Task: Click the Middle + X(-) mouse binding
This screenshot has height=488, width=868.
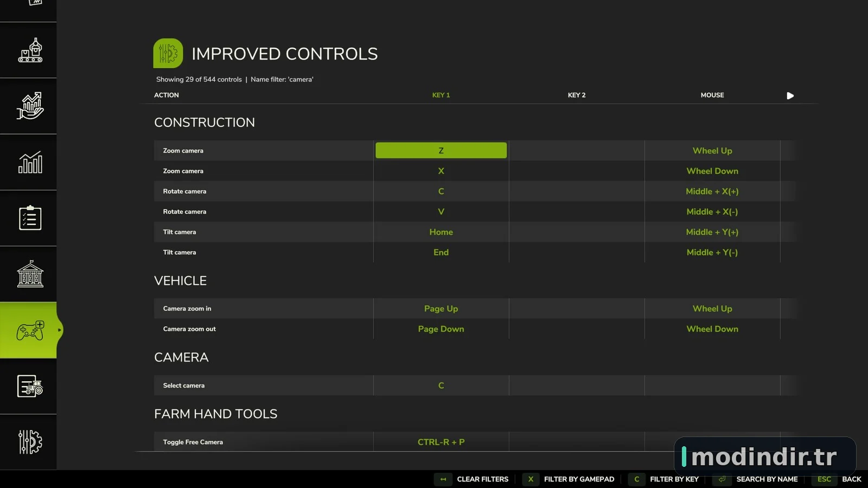Action: 712,211
